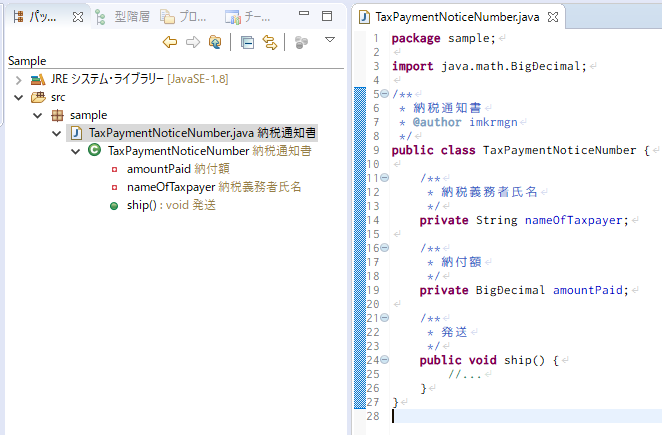662x435 pixels.
Task: Close the Package Explorer tab
Action: click(x=78, y=17)
